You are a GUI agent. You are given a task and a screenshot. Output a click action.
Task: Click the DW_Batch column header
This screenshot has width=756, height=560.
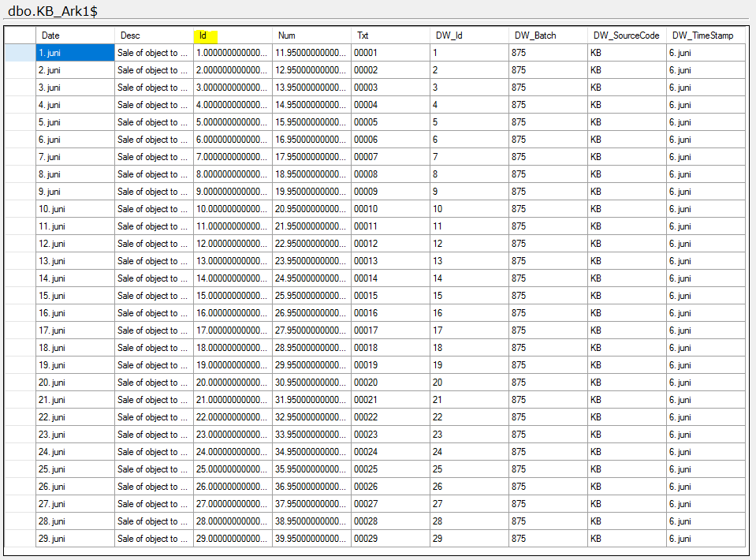click(x=548, y=35)
